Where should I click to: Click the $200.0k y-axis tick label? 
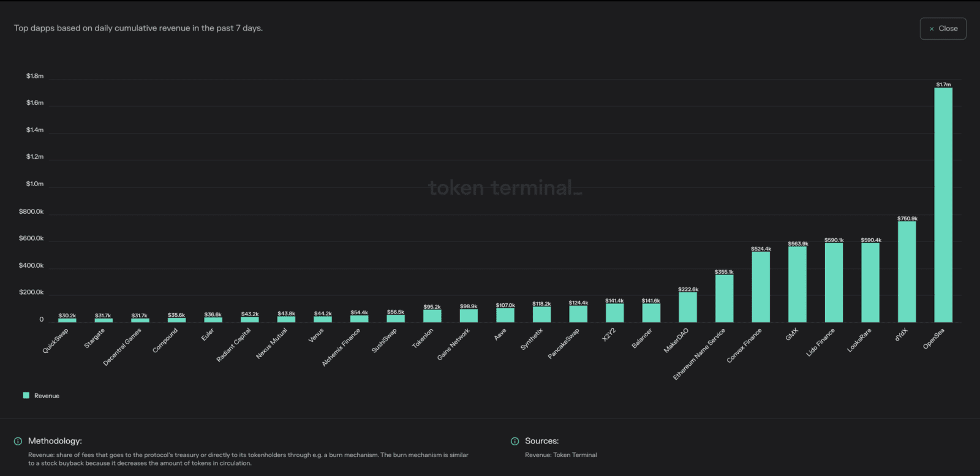pos(31,292)
